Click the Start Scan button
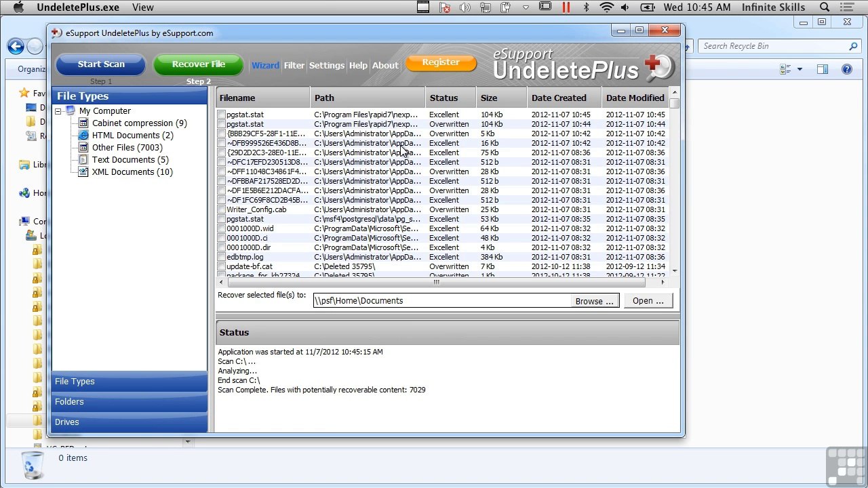Screen dimensions: 868x488 (100, 64)
